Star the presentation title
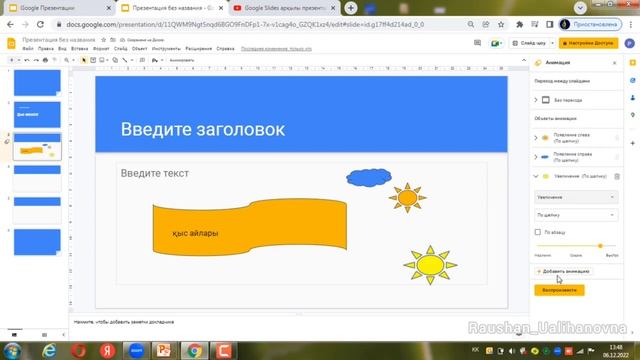The width and height of the screenshot is (640, 360). coord(104,40)
